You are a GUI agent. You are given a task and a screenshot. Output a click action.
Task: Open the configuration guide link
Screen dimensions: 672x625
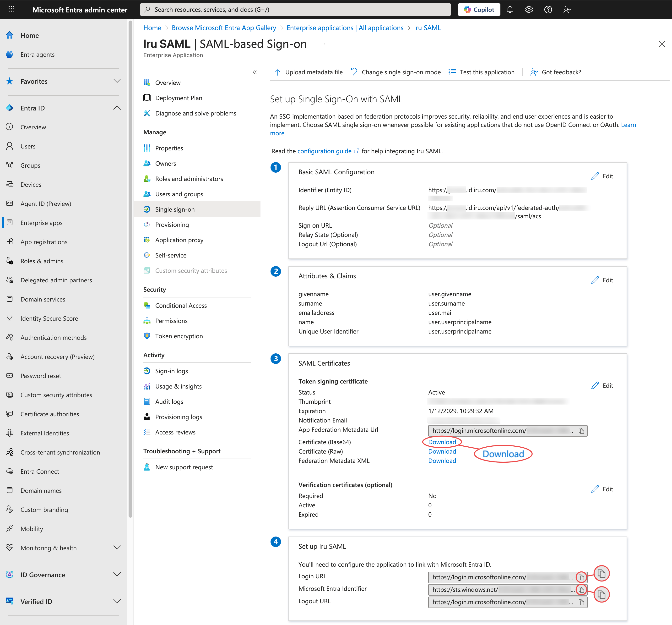coord(328,151)
